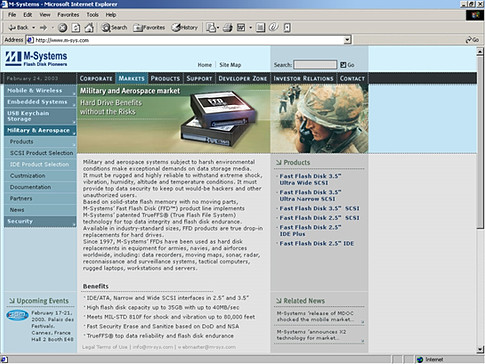Open the Products nav tab

165,78
